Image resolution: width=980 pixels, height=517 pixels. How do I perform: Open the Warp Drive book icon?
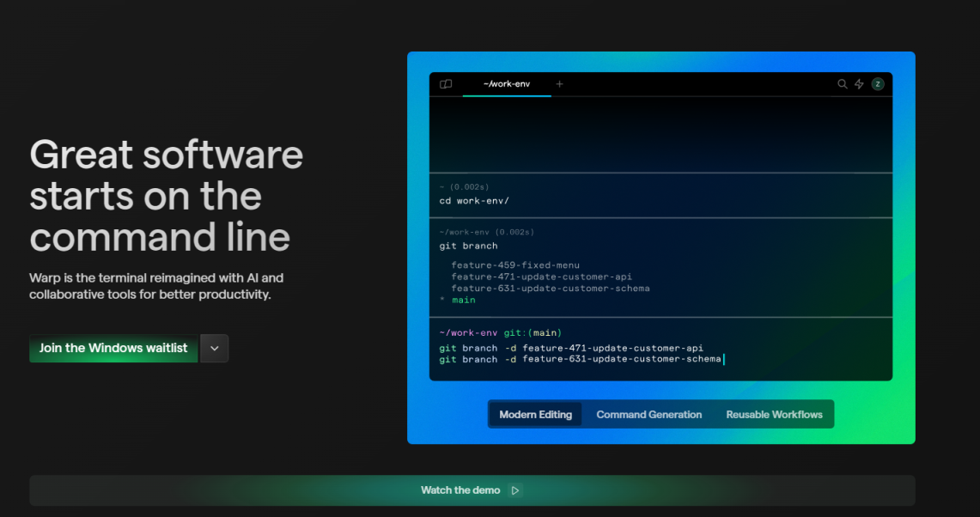coord(446,84)
